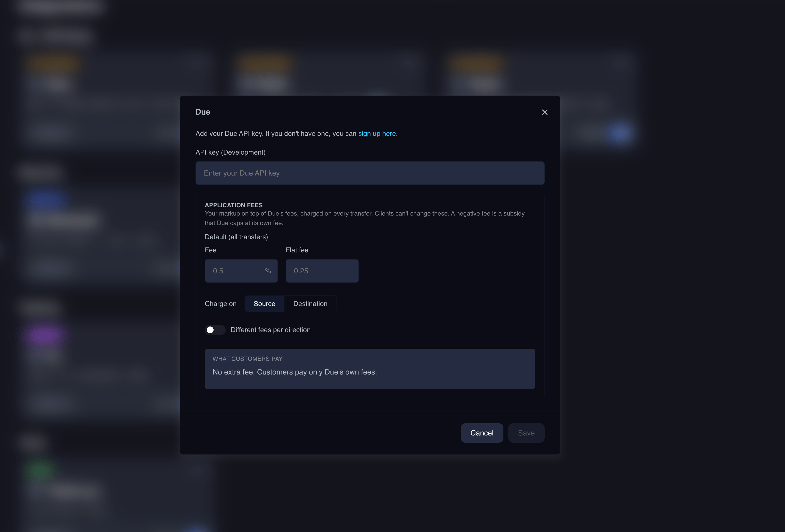Click the Save button
Viewport: 785px width, 532px height.
(x=526, y=433)
